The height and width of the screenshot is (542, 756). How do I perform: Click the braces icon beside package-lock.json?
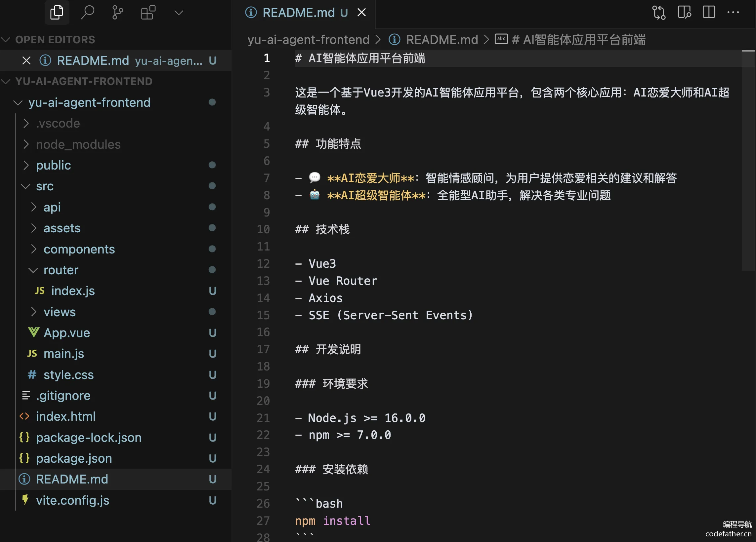coord(24,437)
